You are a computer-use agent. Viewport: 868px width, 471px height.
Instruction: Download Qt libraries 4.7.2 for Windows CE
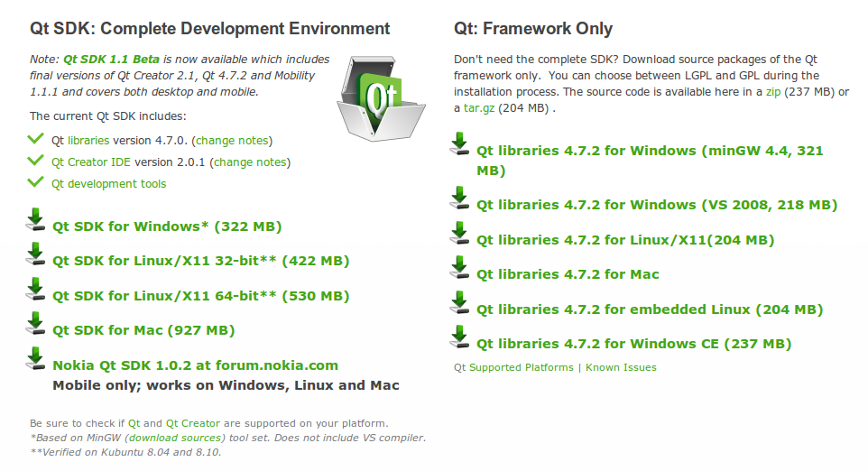coord(633,345)
